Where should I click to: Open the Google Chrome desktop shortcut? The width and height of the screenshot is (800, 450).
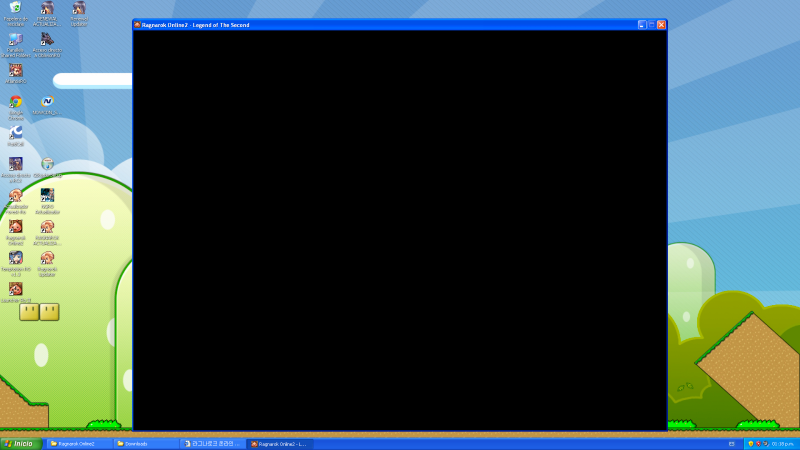16,108
